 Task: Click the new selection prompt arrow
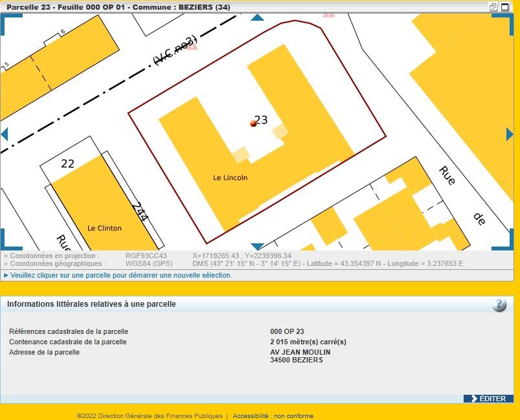click(6, 276)
